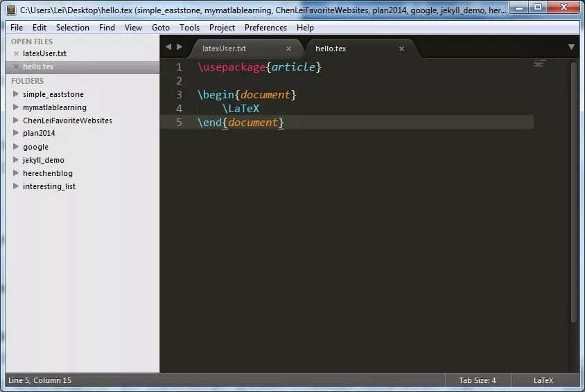Close the hello.tex tab
This screenshot has height=392, width=585.
tap(401, 48)
